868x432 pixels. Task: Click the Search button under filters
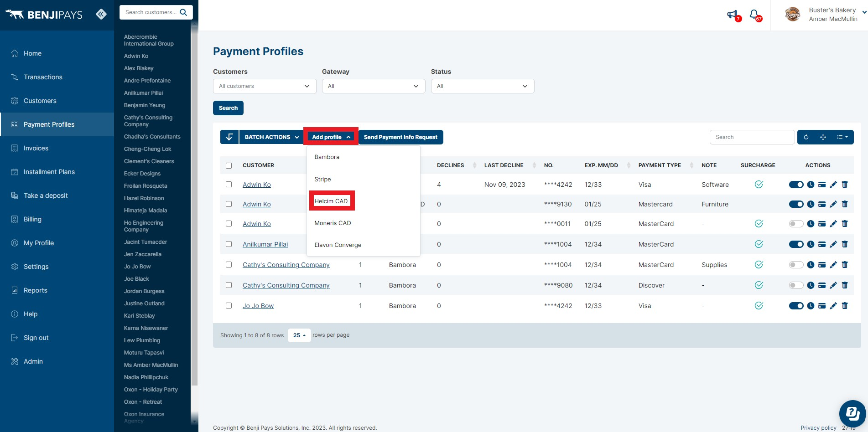pyautogui.click(x=228, y=108)
